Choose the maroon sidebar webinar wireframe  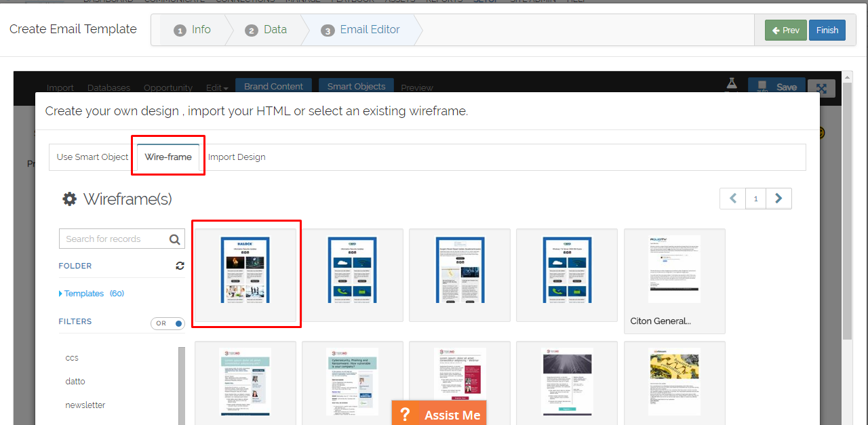tap(460, 383)
